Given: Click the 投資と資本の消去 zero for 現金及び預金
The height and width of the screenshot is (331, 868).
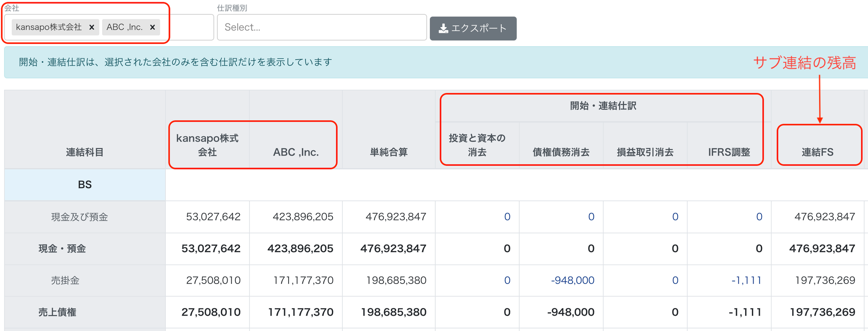Looking at the screenshot, I should pos(507,217).
